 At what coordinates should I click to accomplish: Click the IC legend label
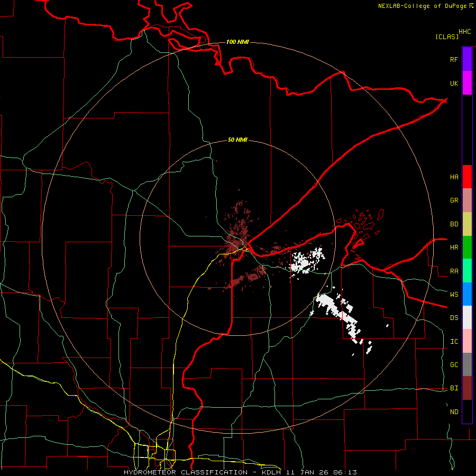(454, 342)
